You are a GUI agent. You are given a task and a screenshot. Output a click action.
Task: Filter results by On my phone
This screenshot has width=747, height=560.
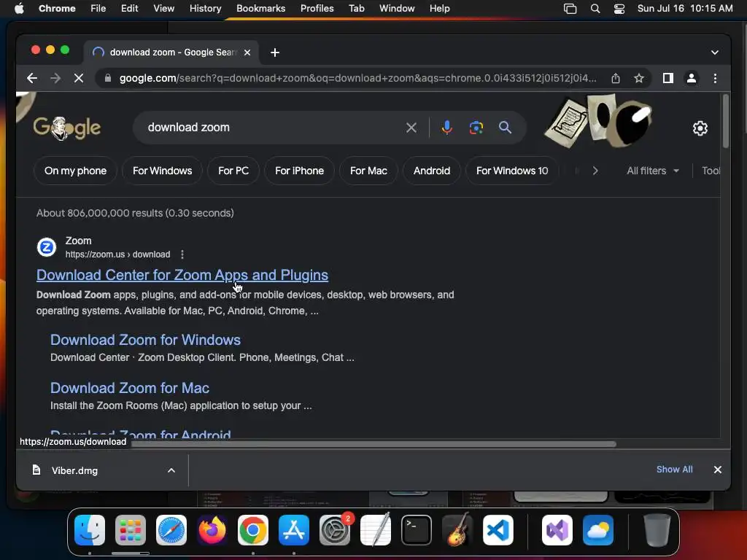(x=75, y=171)
